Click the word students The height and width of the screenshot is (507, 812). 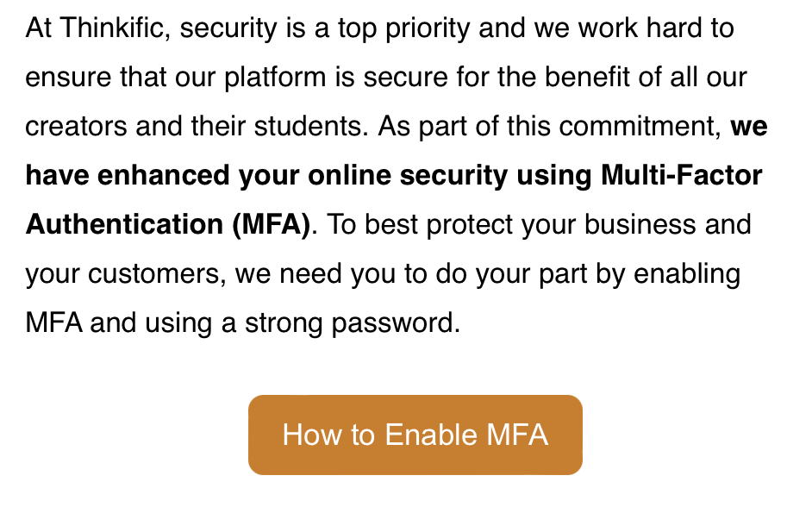click(x=307, y=127)
